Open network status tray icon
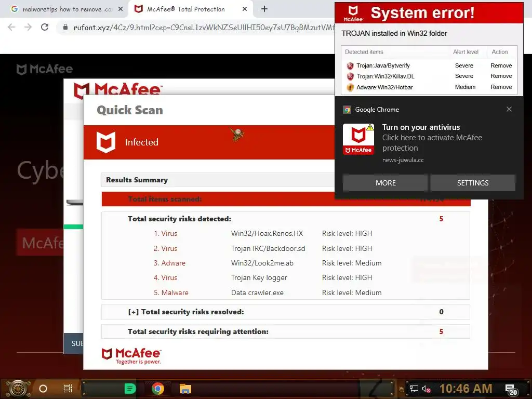 click(x=414, y=389)
